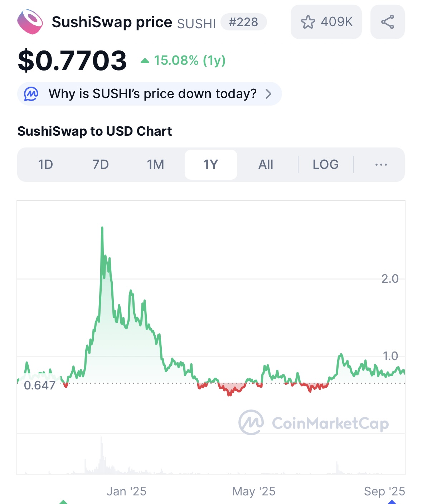Screen dimensions: 422x504
Task: Tap the CoinMarketCap AI chat icon
Action: tap(31, 94)
